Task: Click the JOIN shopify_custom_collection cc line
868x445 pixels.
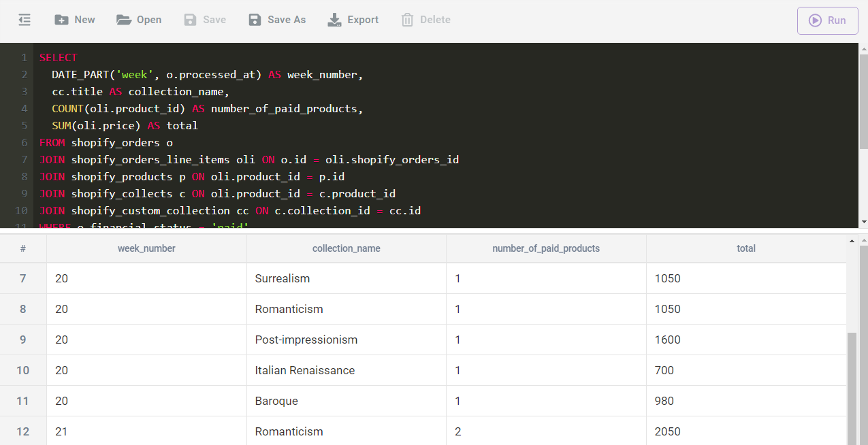Action: [230, 211]
